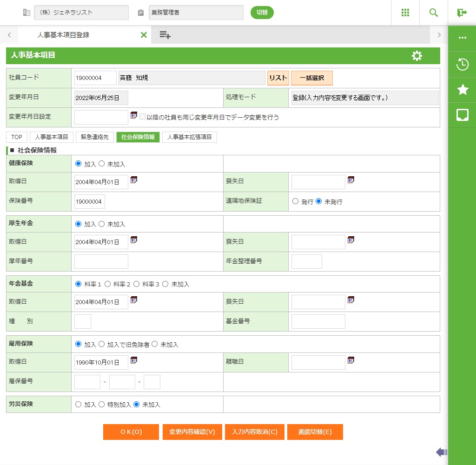Click the search magnifier icon
The height and width of the screenshot is (465, 476).
(433, 13)
